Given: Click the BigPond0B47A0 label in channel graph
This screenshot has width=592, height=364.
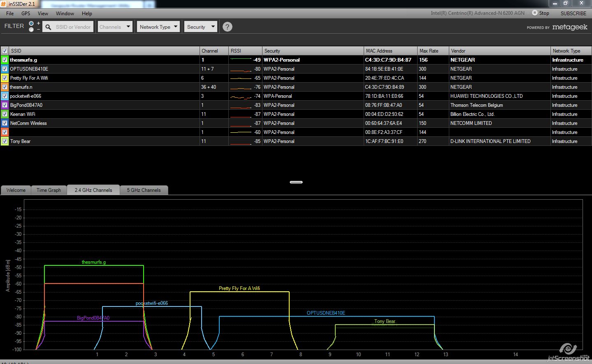Looking at the screenshot, I should [93, 318].
